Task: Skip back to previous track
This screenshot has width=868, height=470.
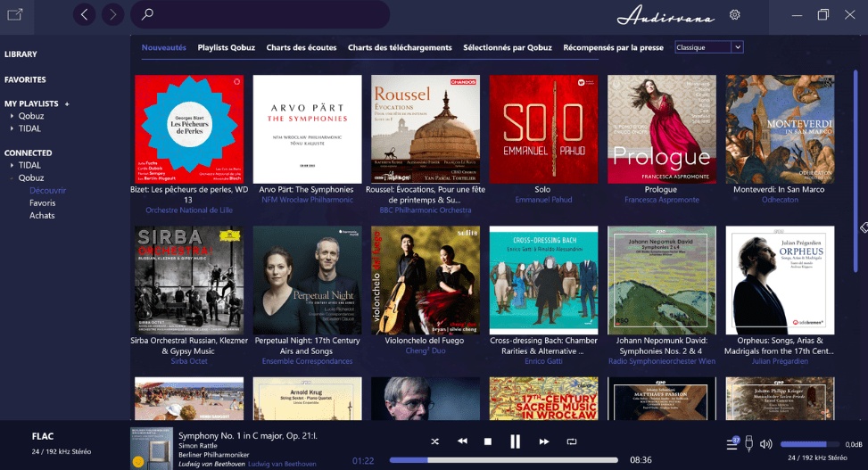Action: tap(462, 441)
